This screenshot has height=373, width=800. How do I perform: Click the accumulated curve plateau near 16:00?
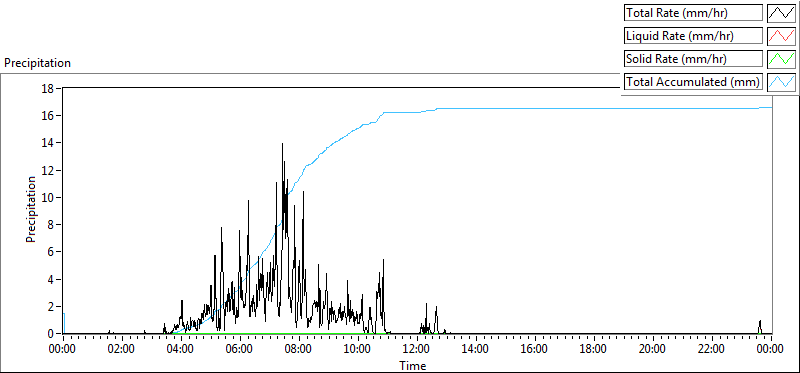click(x=535, y=109)
